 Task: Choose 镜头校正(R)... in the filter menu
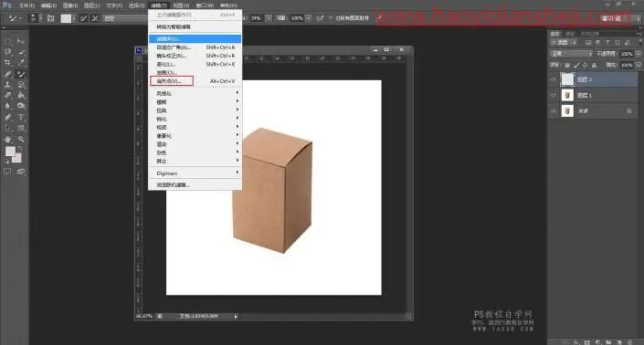coord(195,56)
